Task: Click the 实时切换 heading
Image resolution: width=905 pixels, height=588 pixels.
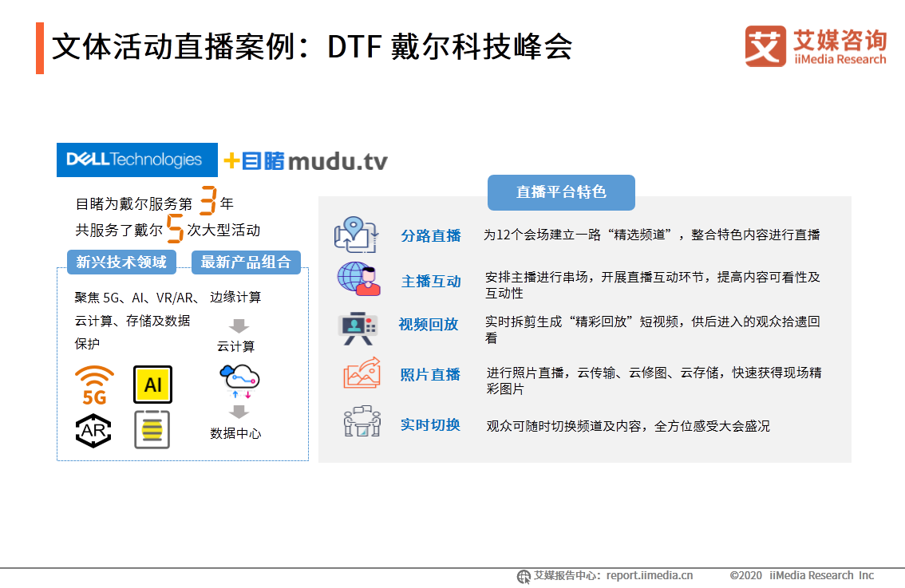Action: pos(430,424)
